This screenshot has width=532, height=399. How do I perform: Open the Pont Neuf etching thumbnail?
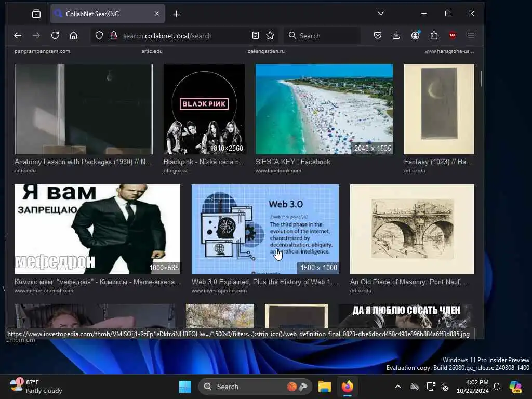(x=412, y=229)
